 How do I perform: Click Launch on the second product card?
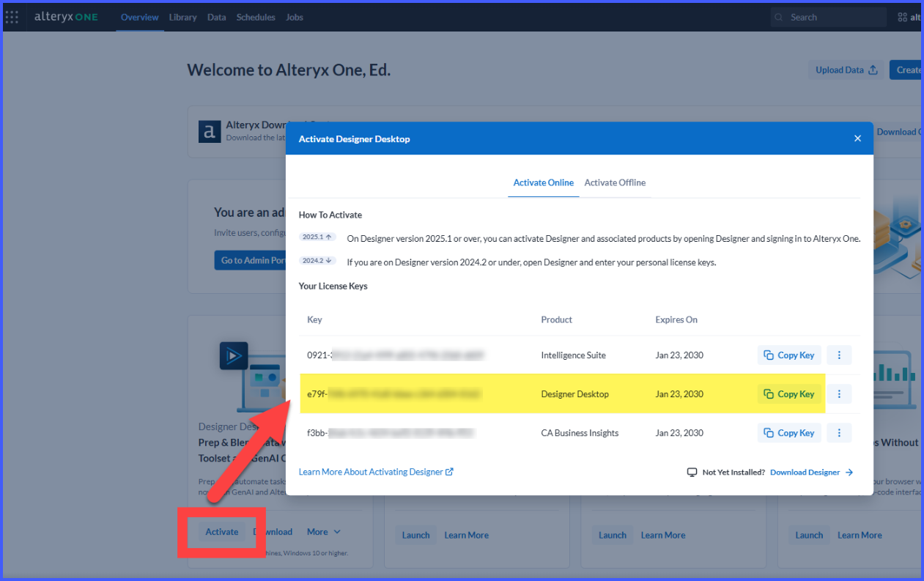(x=415, y=535)
